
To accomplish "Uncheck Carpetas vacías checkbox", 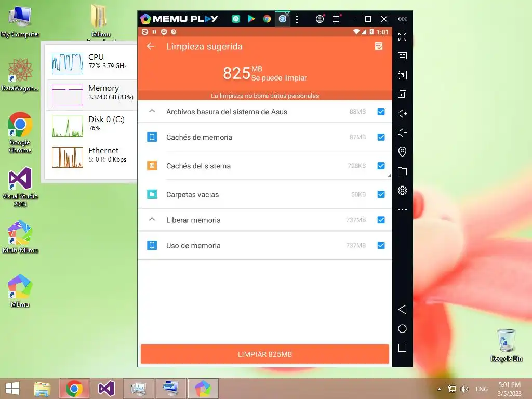I will click(x=381, y=194).
